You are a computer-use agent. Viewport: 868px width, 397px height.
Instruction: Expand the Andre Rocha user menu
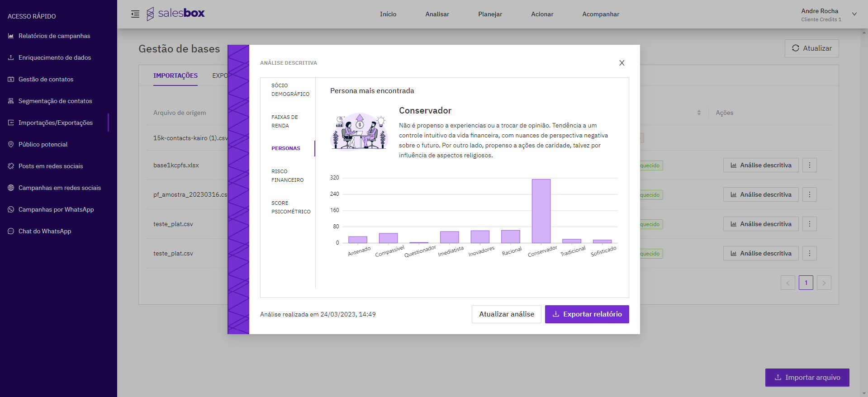tap(854, 14)
